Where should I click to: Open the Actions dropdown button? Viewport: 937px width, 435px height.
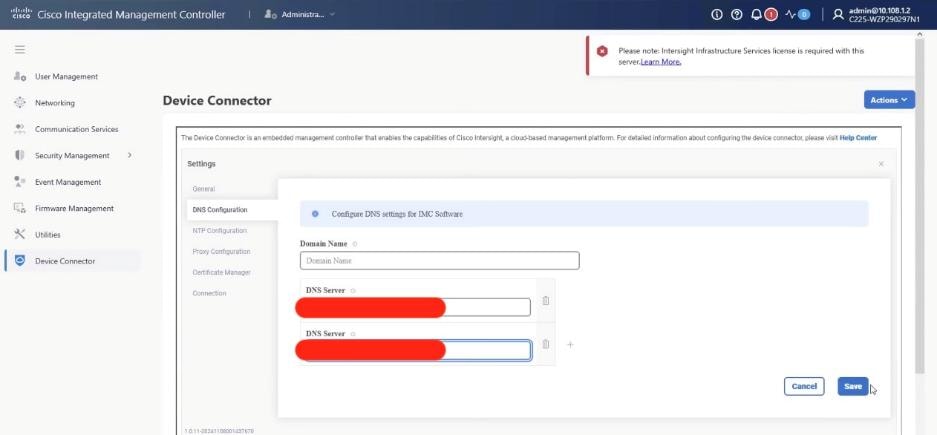point(889,100)
